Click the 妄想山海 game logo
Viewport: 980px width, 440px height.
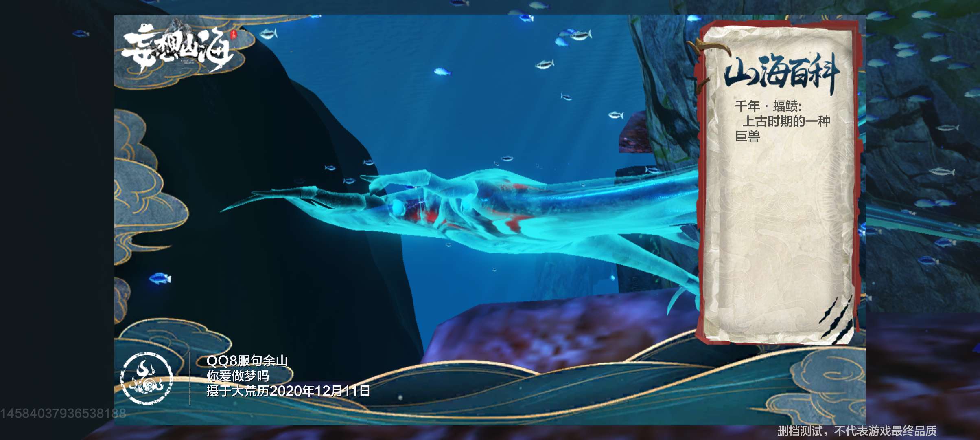[x=178, y=48]
